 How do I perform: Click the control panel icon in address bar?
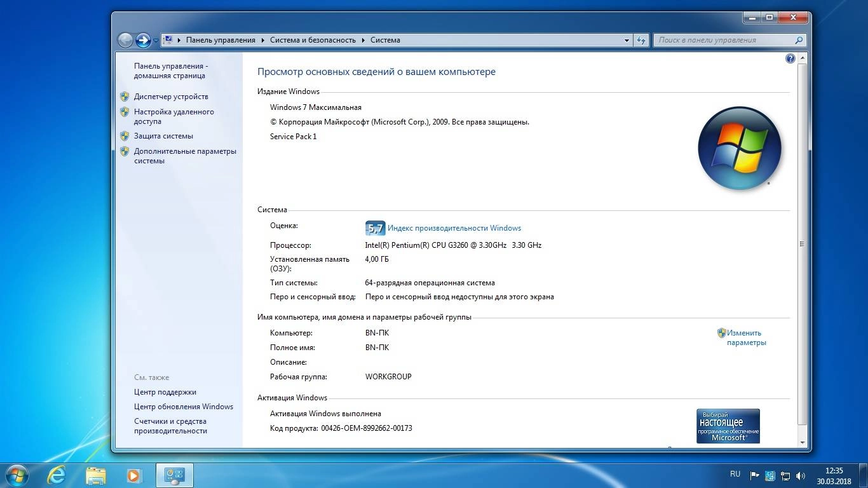168,39
